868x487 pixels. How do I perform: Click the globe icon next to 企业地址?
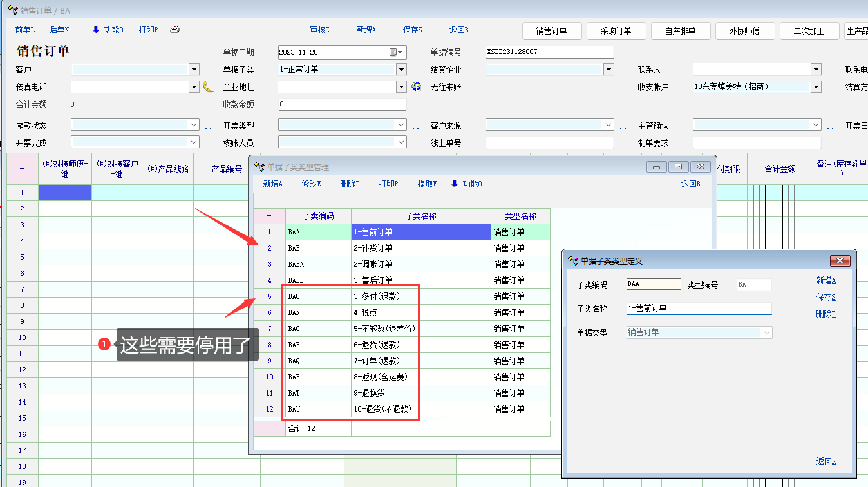416,87
